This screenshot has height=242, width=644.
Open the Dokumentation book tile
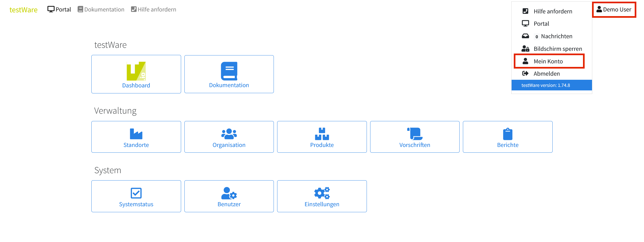(229, 74)
